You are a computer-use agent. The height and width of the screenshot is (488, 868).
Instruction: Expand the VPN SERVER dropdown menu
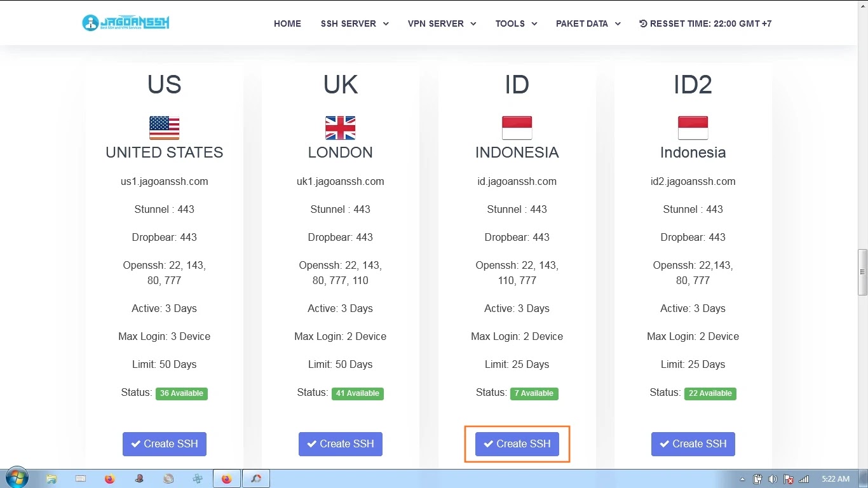pos(442,24)
